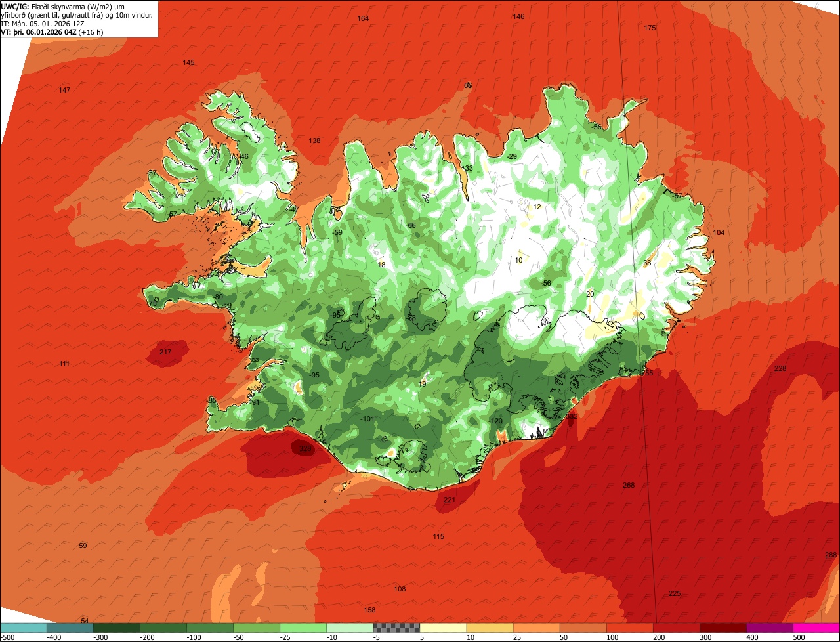Click the -46 value in the Westfjords
Image resolution: width=840 pixels, height=642 pixels.
tap(243, 157)
